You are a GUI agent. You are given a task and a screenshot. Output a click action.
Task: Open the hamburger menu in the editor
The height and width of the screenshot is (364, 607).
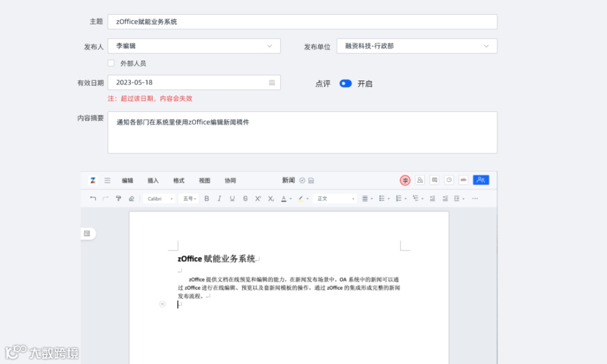click(x=107, y=181)
